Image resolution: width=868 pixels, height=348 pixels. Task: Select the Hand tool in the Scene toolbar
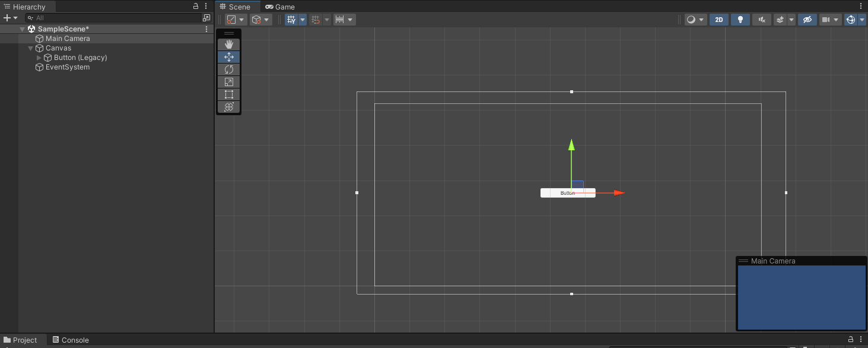tap(228, 43)
